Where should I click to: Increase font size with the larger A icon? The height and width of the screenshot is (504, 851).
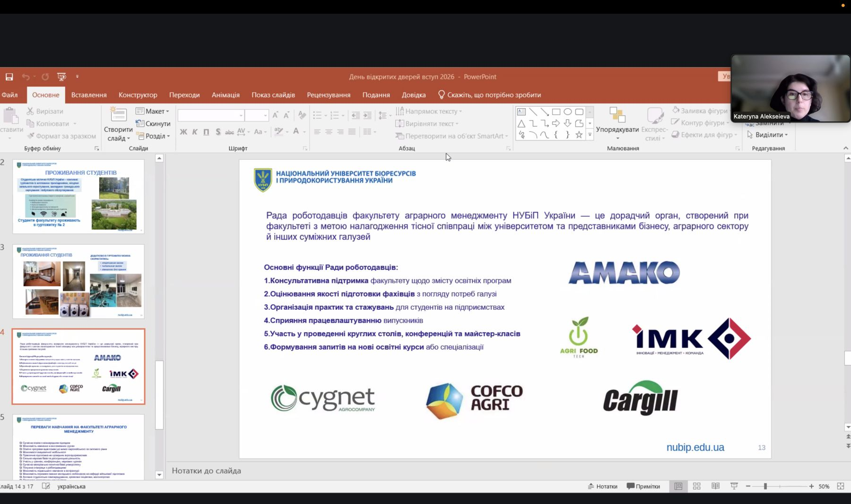(276, 115)
